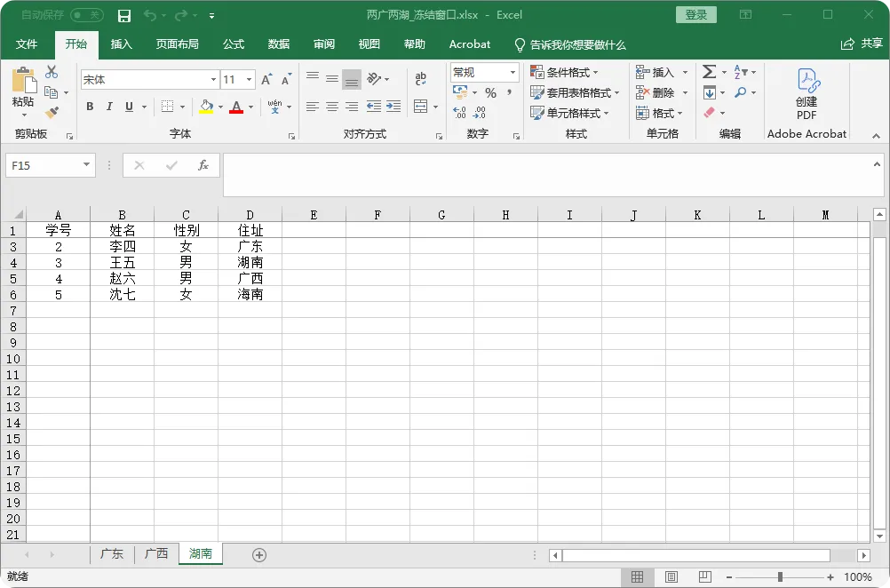Viewport: 890px width, 588px height.
Task: Switch to the Page Layout ribbon tab
Action: 177,44
